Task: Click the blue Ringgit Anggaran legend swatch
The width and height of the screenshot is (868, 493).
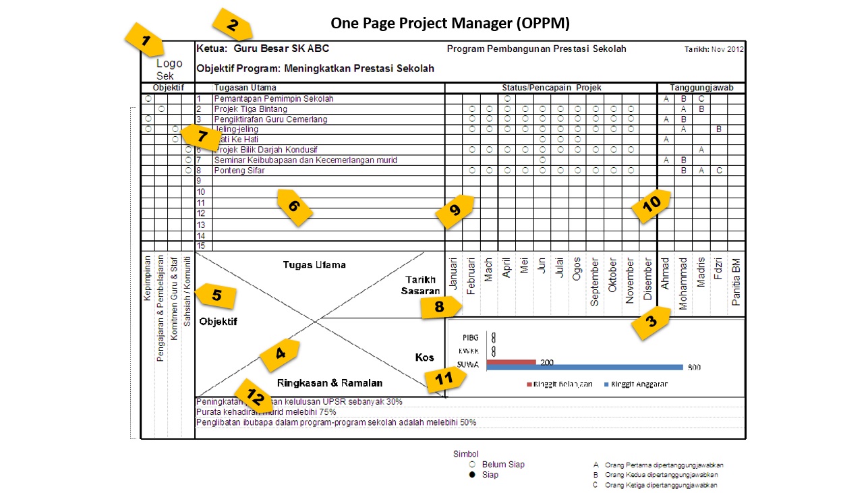Action: pyautogui.click(x=606, y=384)
